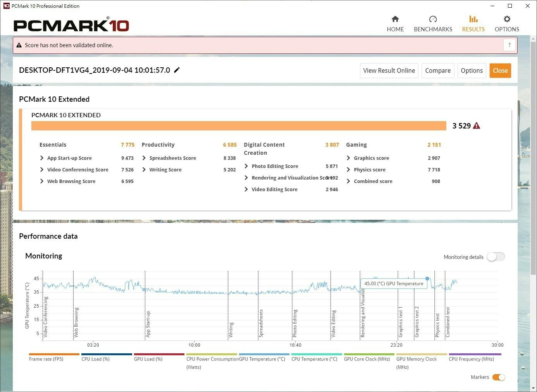The width and height of the screenshot is (537, 392).
Task: Expand the Graphics score row
Action: (x=348, y=158)
